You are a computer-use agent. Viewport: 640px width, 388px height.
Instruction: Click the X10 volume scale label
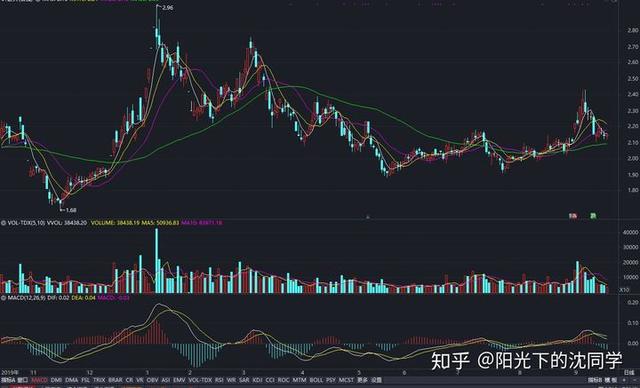pos(624,290)
